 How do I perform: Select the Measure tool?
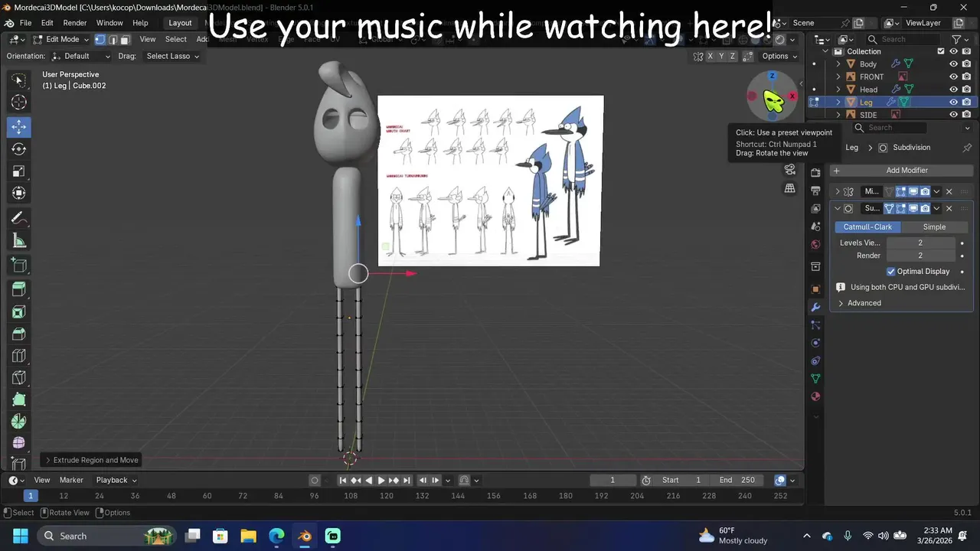pos(19,241)
